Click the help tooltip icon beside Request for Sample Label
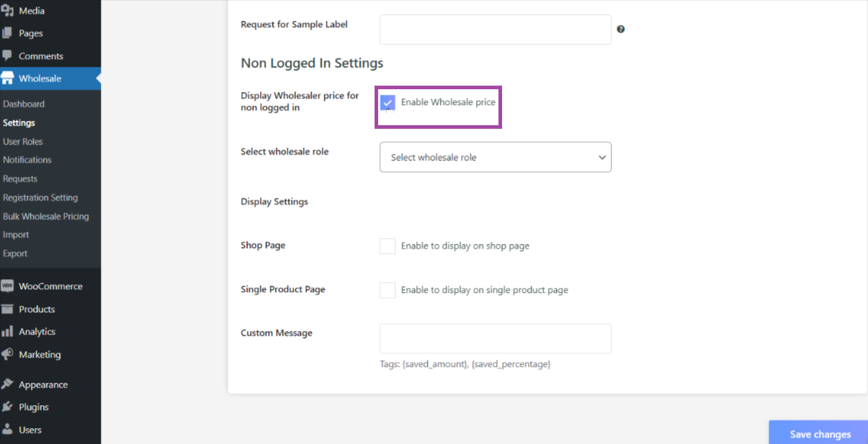868x444 pixels. coord(620,30)
